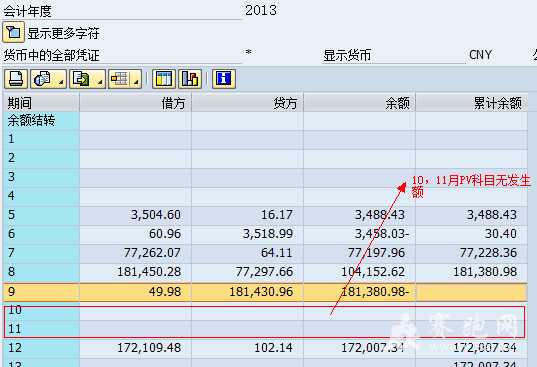Click the 会计年度 label
The width and height of the screenshot is (537, 367).
(27, 11)
